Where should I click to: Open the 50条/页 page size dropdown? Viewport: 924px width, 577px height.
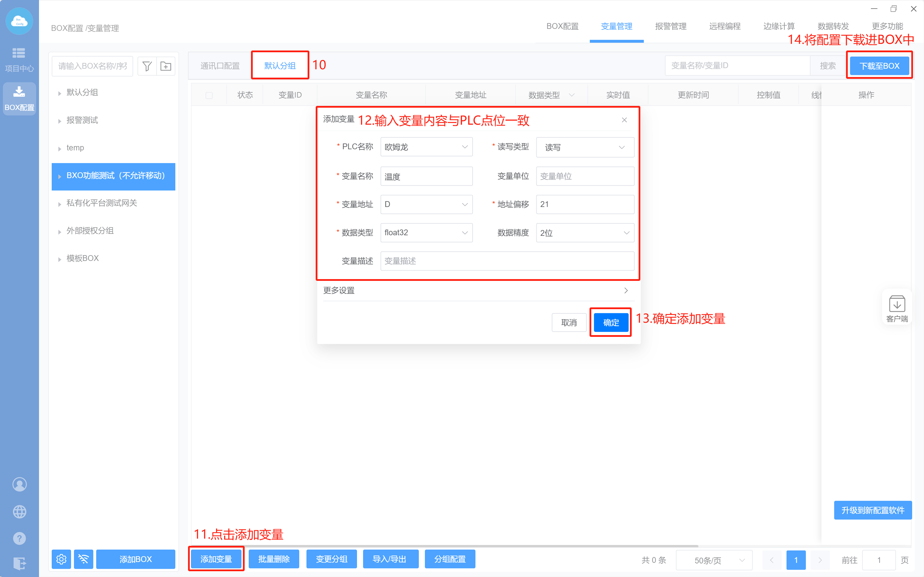(x=714, y=560)
